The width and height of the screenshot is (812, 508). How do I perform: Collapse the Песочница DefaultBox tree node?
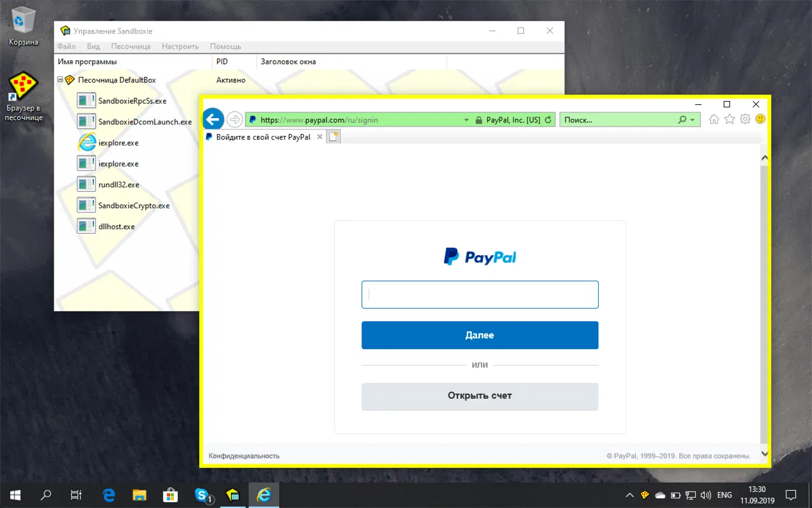click(x=60, y=80)
